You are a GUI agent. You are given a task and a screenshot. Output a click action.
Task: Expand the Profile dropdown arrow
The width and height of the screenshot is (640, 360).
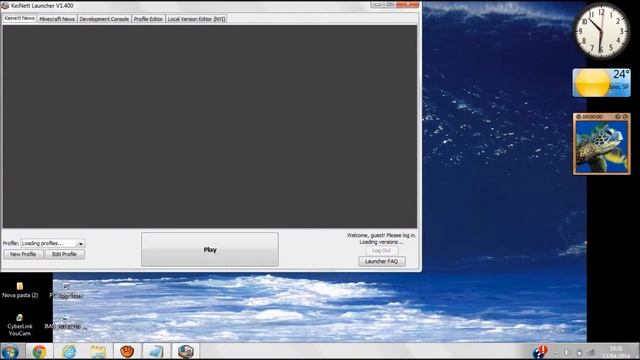point(81,244)
